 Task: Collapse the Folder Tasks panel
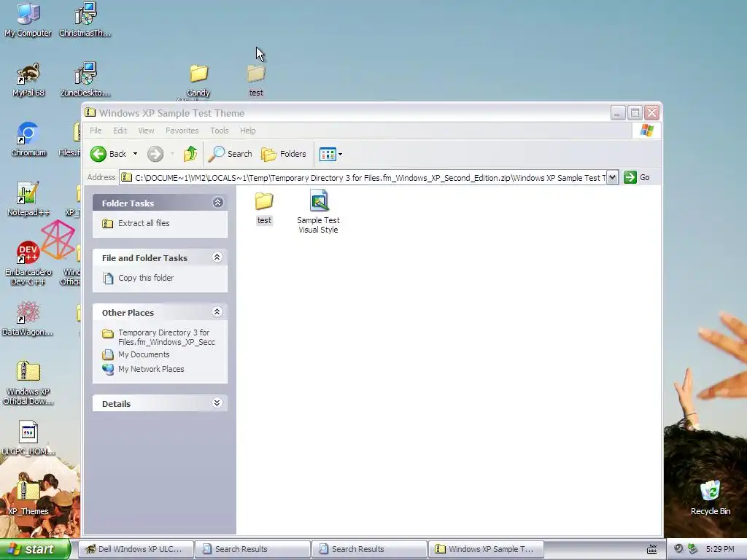(217, 203)
